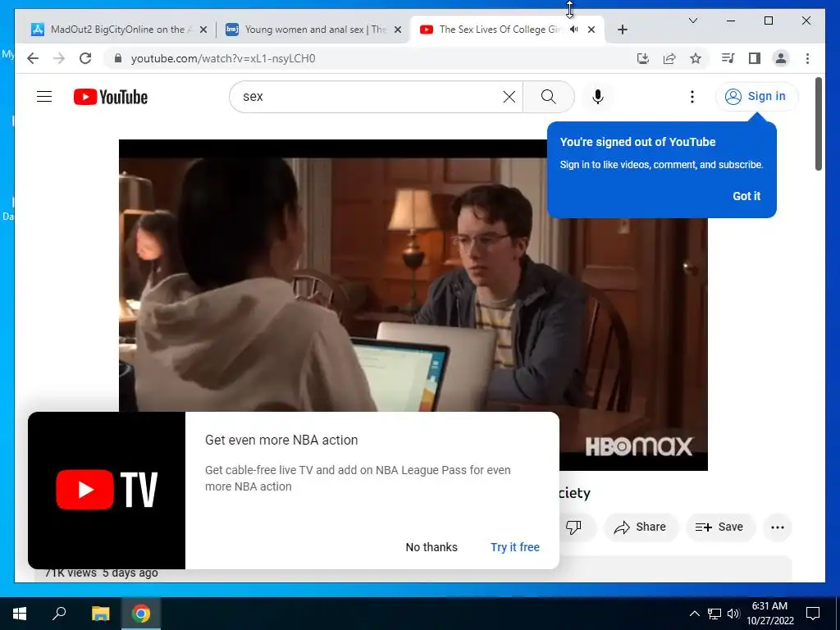Run search with the magnifier button

tap(548, 97)
